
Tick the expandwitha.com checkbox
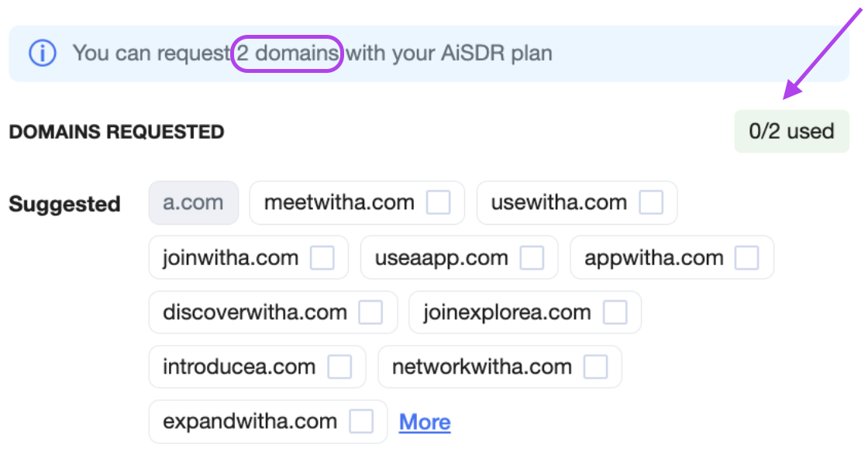(x=361, y=422)
